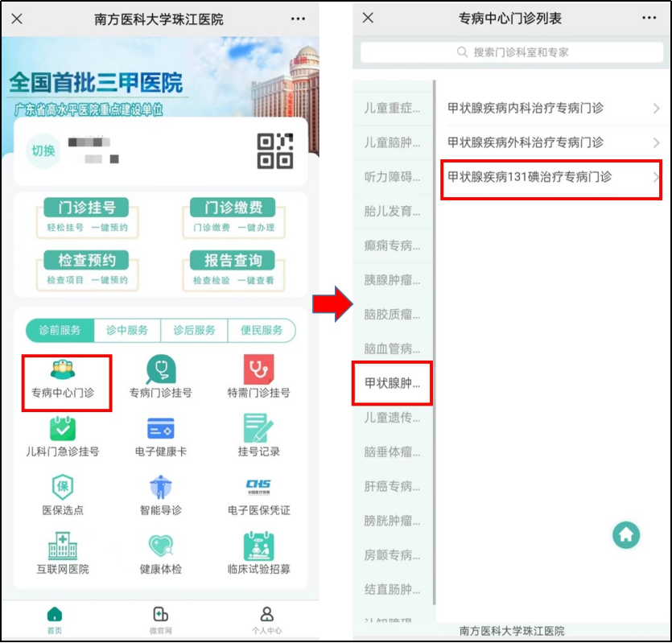Expand 甲状腺疾病外科治疗专病门诊 entry arrow
The width and height of the screenshot is (672, 643).
point(656,142)
